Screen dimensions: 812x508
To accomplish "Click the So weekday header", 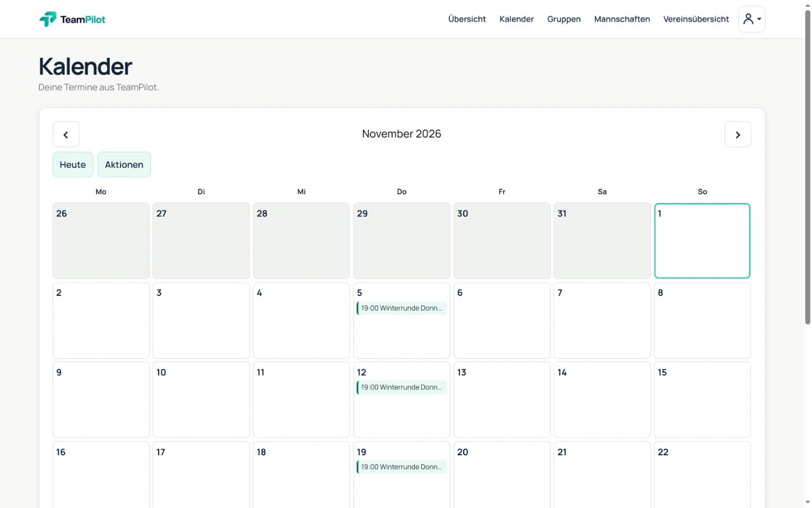I will pyautogui.click(x=702, y=192).
